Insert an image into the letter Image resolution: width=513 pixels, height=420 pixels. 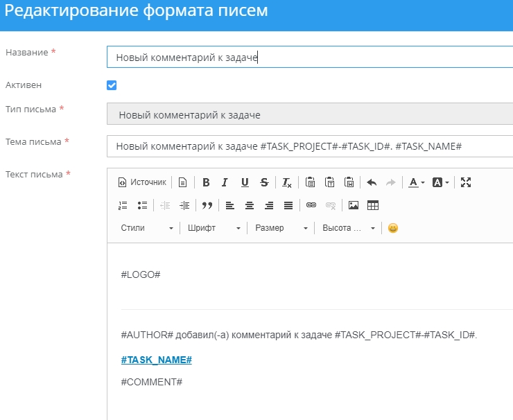point(354,205)
